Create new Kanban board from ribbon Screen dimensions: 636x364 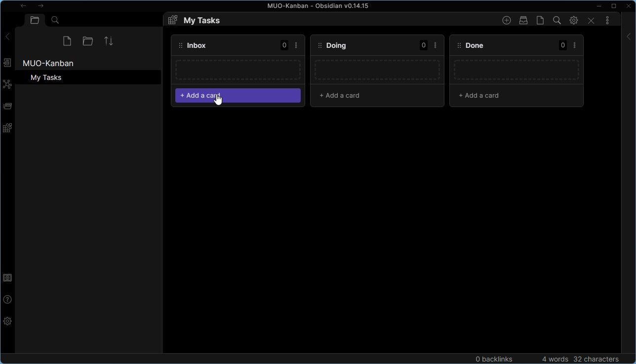7,128
